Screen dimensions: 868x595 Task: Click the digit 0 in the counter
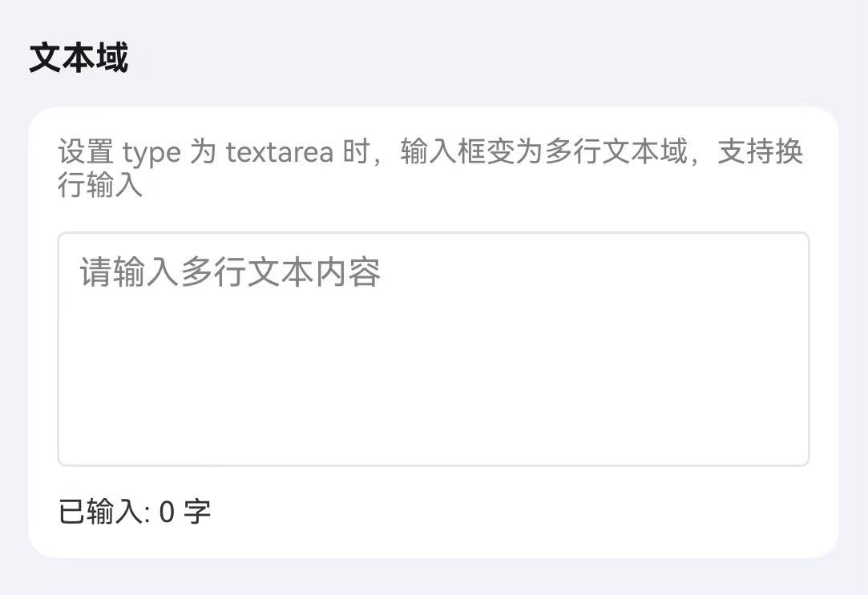point(167,513)
